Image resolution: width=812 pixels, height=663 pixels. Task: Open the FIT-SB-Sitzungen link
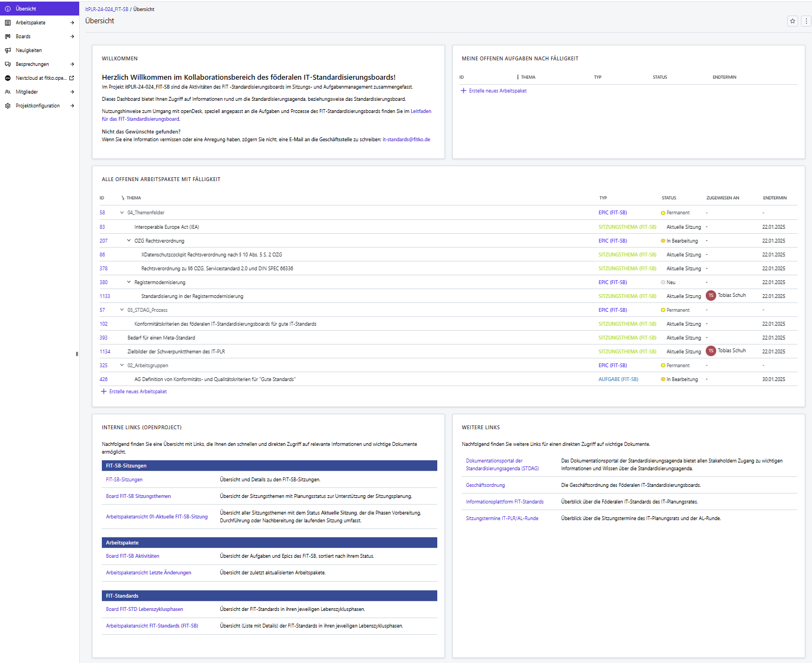(x=124, y=480)
